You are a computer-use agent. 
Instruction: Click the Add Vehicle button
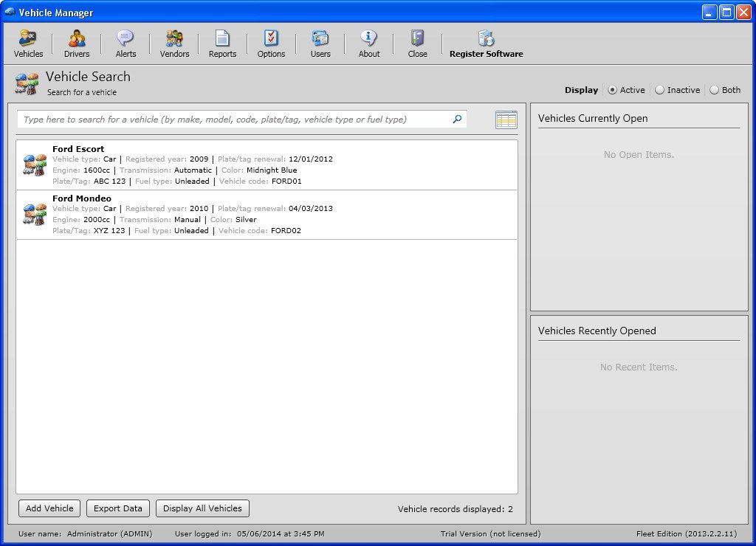coord(49,508)
